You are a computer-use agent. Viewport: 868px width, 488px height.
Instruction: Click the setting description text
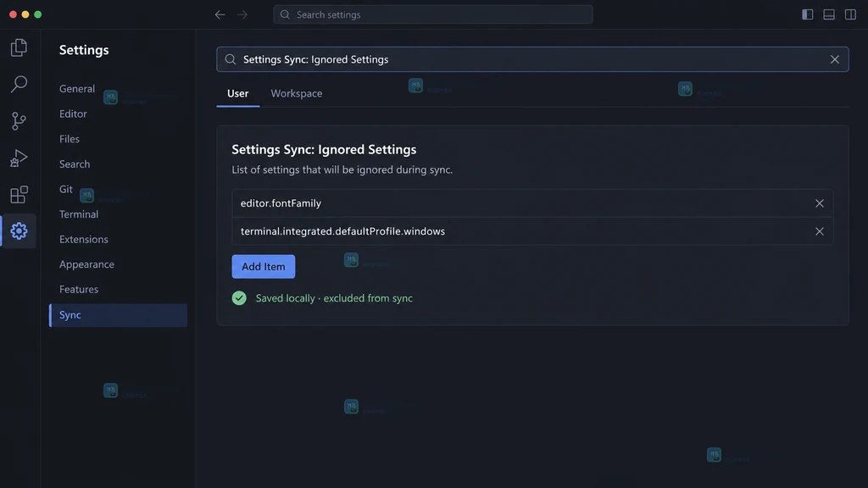[x=342, y=169]
